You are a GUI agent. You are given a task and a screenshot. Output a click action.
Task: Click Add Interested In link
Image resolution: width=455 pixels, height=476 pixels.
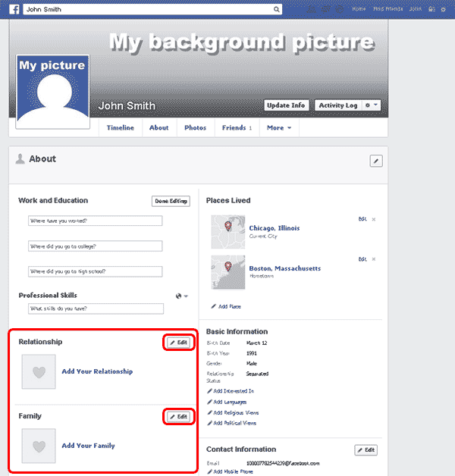click(x=231, y=391)
